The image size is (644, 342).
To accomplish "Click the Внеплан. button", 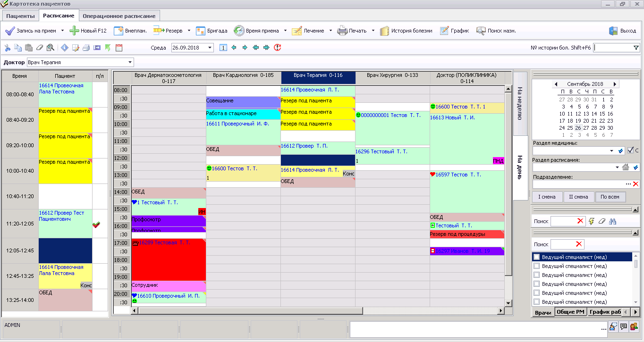I will tap(130, 31).
